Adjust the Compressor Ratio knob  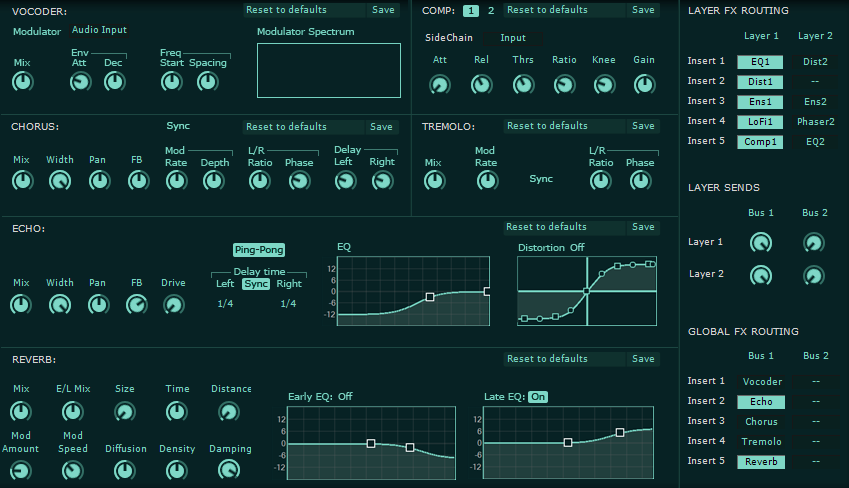[564, 85]
